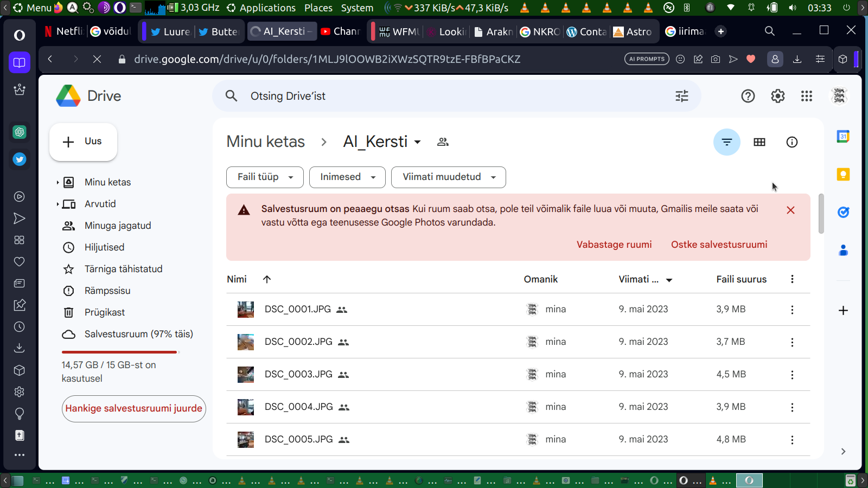
Task: Toggle the filter button off
Action: click(x=726, y=142)
